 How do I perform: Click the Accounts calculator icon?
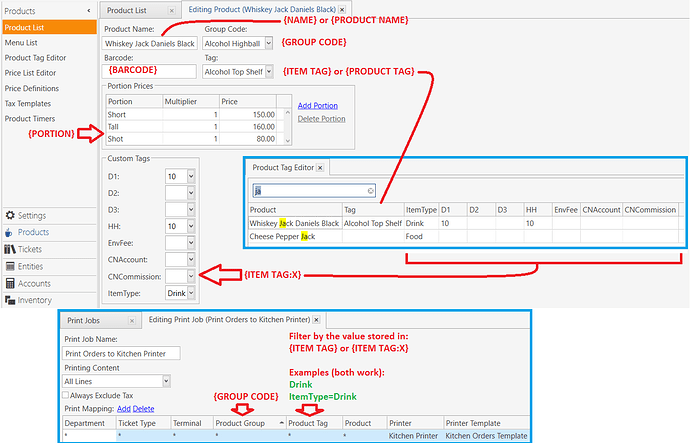[x=10, y=284]
